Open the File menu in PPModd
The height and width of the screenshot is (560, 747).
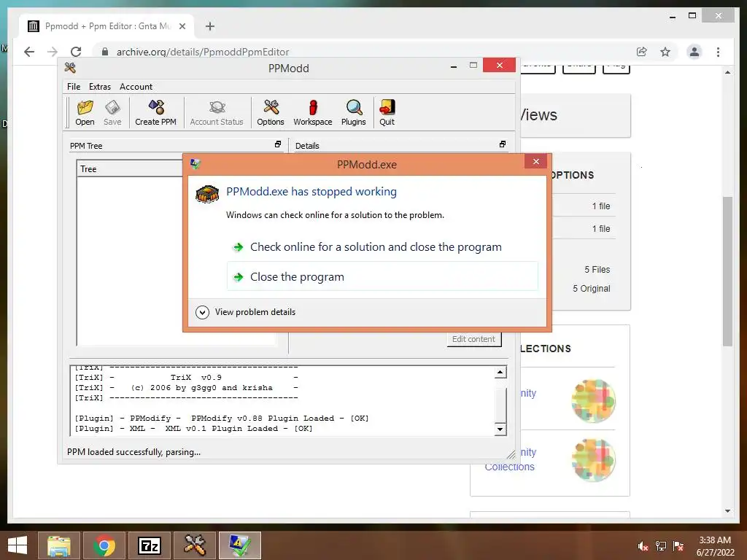pyautogui.click(x=74, y=87)
